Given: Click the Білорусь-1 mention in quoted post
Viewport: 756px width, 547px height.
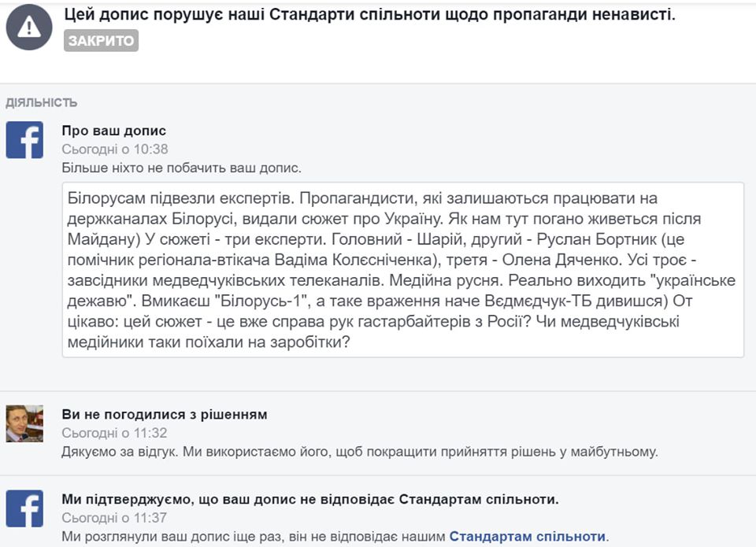Looking at the screenshot, I should coord(261,301).
